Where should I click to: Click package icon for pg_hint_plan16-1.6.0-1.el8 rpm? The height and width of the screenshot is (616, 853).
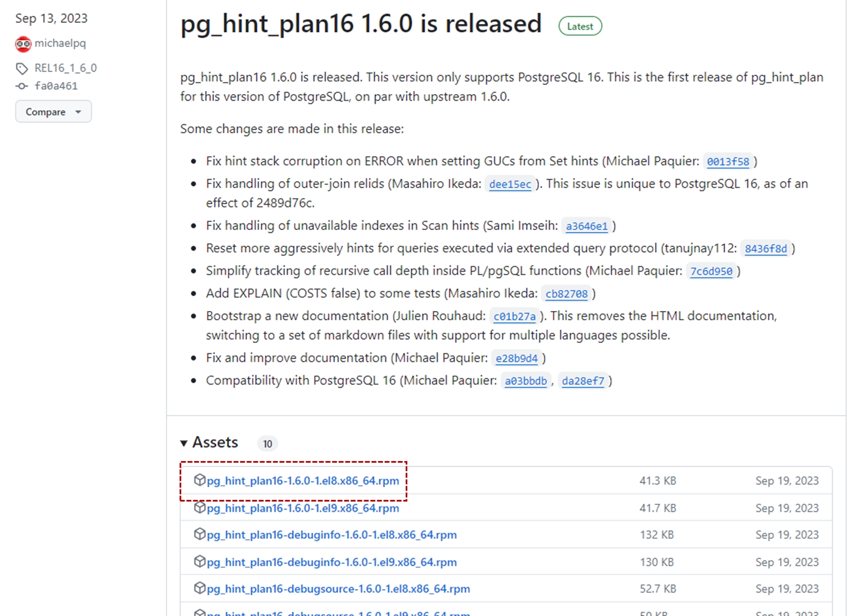point(199,480)
